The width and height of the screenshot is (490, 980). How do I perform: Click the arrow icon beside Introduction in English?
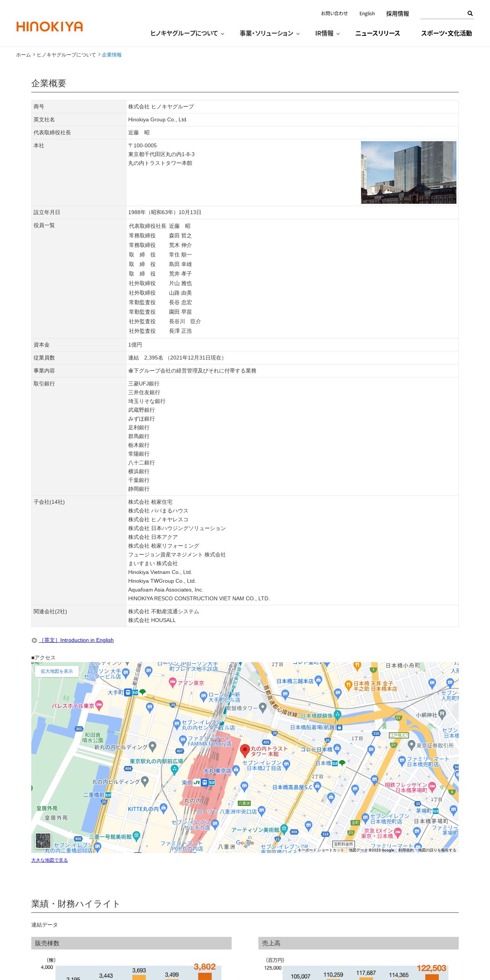coord(34,640)
